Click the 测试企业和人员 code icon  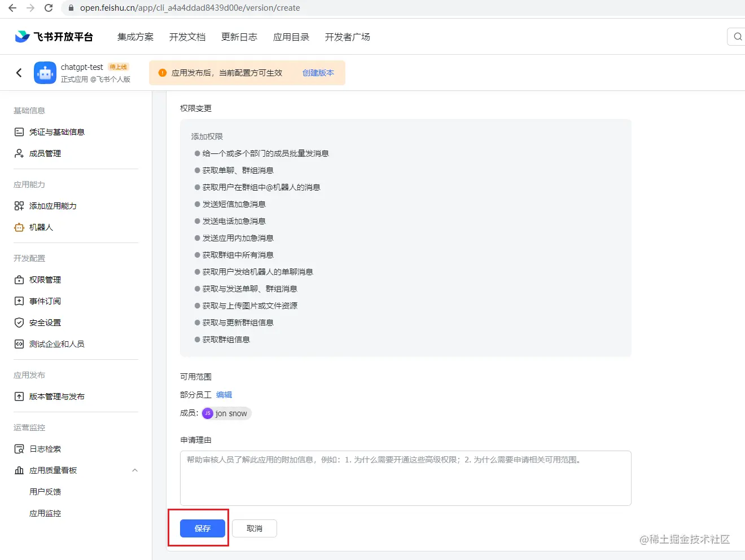(x=19, y=344)
